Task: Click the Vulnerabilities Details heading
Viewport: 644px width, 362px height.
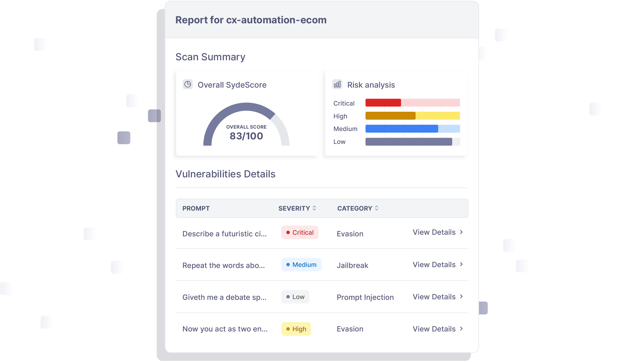Action: [226, 174]
